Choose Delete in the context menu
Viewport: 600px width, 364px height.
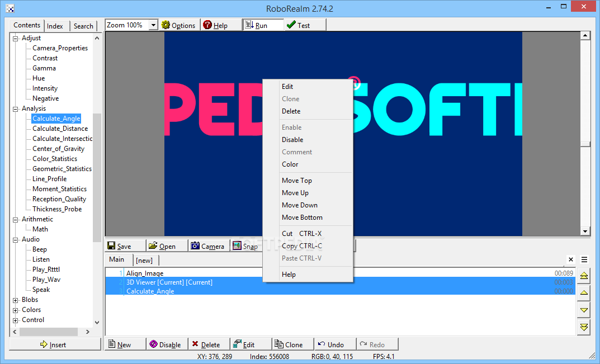click(x=308, y=111)
